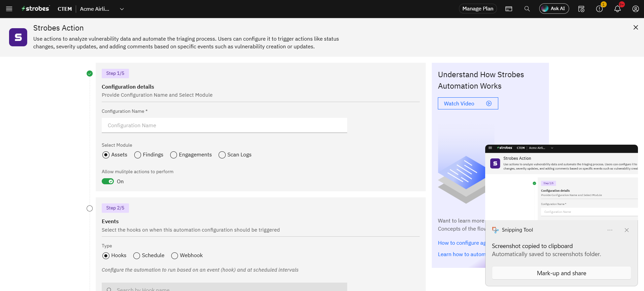The image size is (644, 291).
Task: Click Mark-up and share button
Action: (561, 273)
